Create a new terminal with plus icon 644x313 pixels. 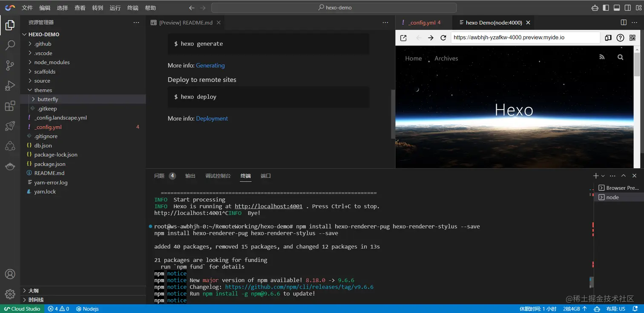tap(596, 176)
